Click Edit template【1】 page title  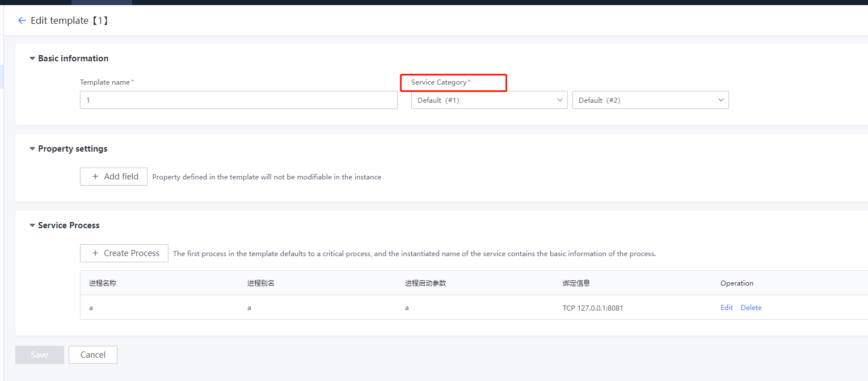click(x=68, y=20)
